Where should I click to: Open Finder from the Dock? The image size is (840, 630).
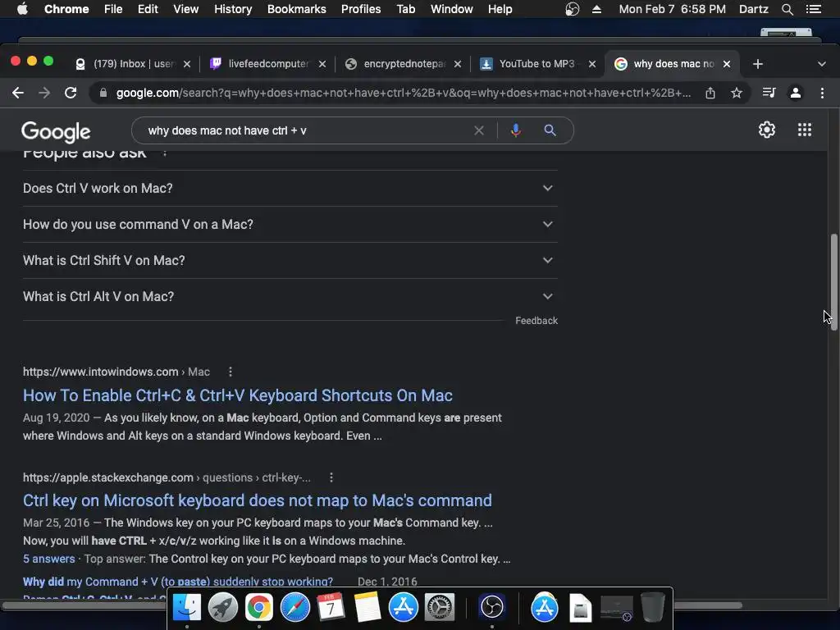point(186,608)
